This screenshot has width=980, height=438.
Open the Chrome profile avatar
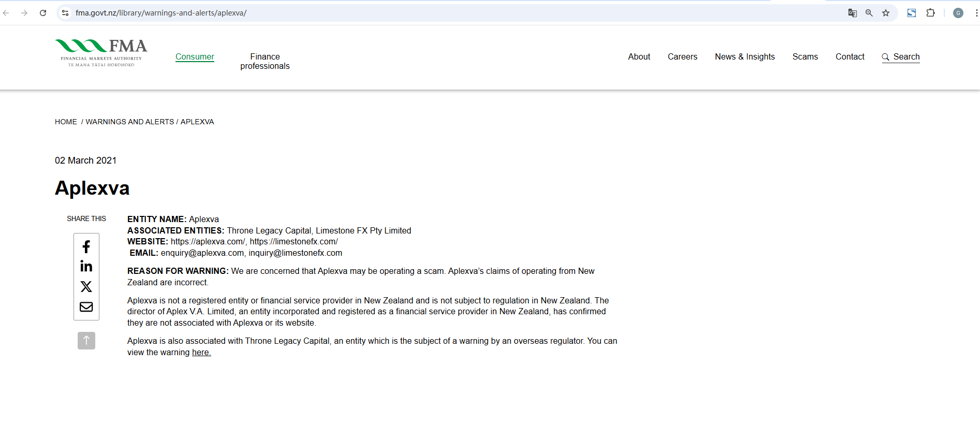point(958,13)
